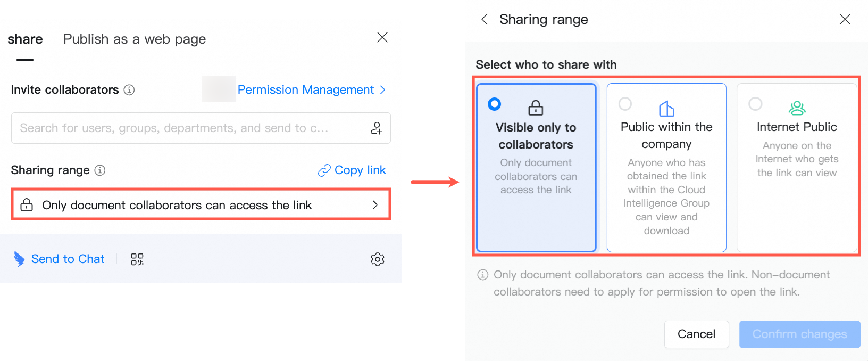Open share settings gear icon
Viewport: 868px width, 361px height.
(x=378, y=259)
